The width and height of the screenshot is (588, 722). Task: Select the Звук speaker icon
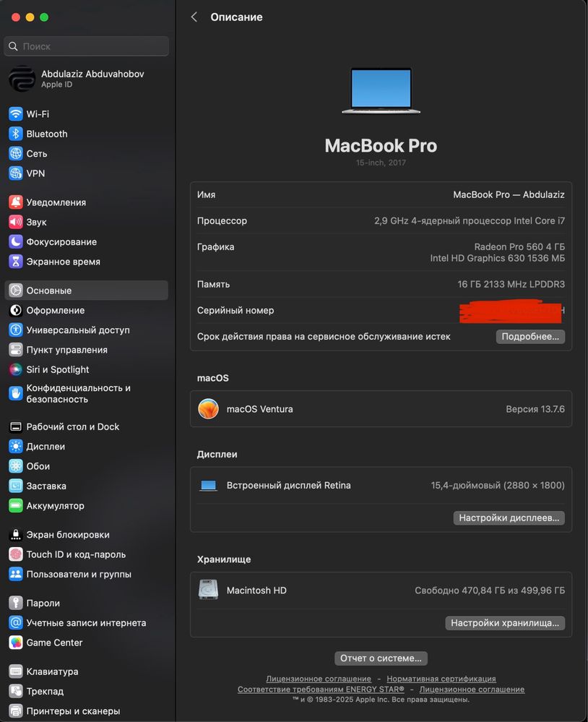pyautogui.click(x=16, y=222)
